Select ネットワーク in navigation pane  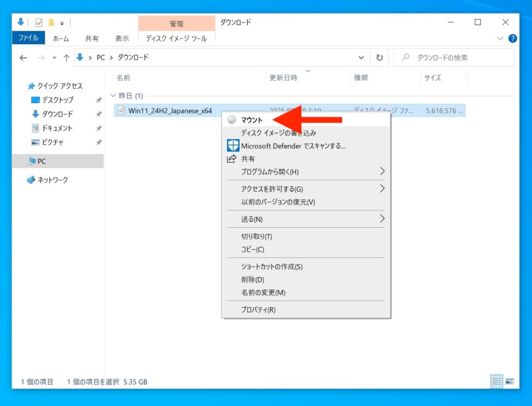click(52, 180)
